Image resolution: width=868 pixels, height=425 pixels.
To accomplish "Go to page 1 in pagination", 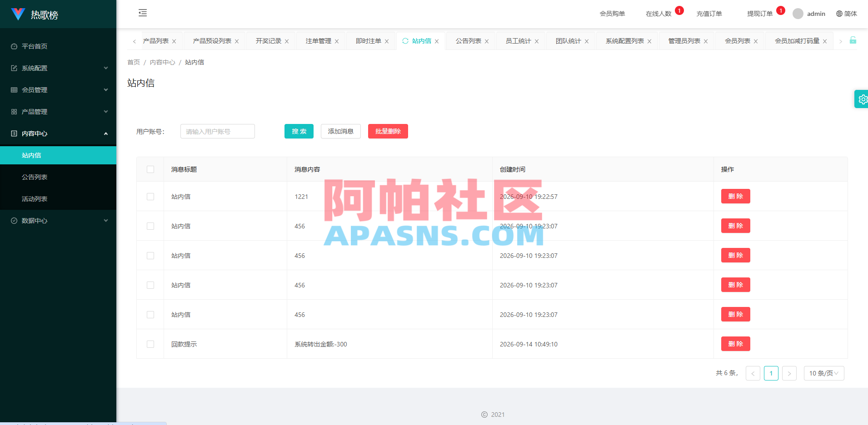I will tap(771, 373).
